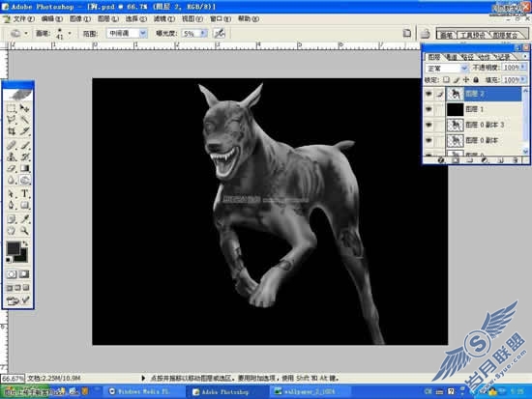The image size is (532, 399).
Task: Select the Zoom magnifier tool
Action: tap(24, 231)
